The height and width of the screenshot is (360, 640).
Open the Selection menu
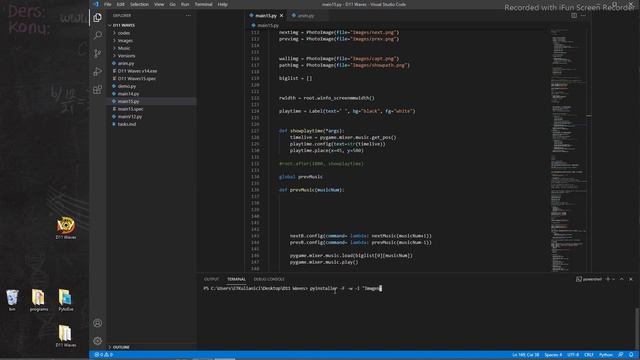click(139, 4)
